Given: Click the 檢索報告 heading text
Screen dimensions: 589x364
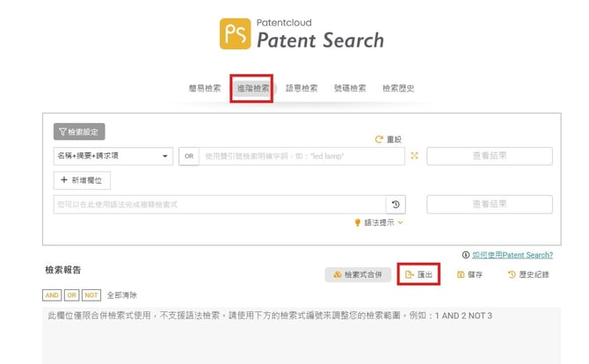Looking at the screenshot, I should click(63, 270).
